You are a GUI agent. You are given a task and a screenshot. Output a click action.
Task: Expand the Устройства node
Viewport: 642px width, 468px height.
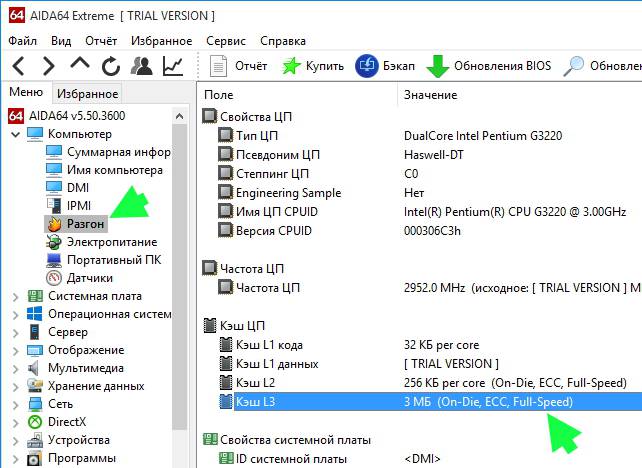(16, 441)
